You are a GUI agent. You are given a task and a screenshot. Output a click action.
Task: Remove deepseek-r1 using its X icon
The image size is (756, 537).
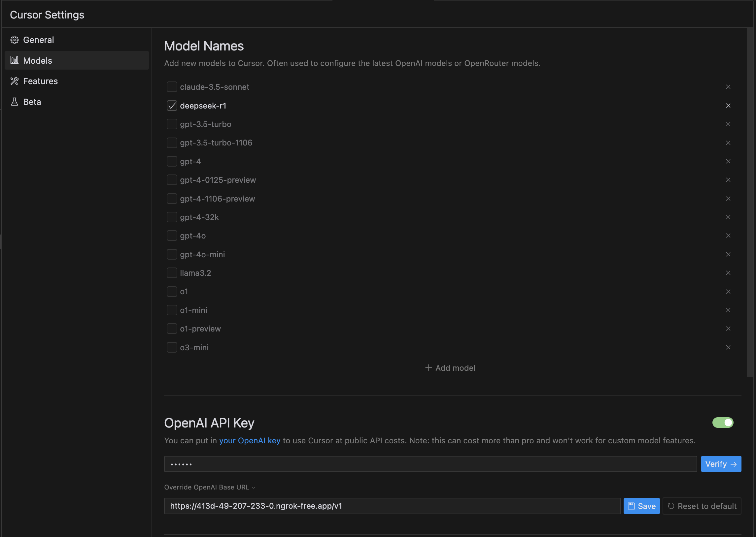point(728,106)
